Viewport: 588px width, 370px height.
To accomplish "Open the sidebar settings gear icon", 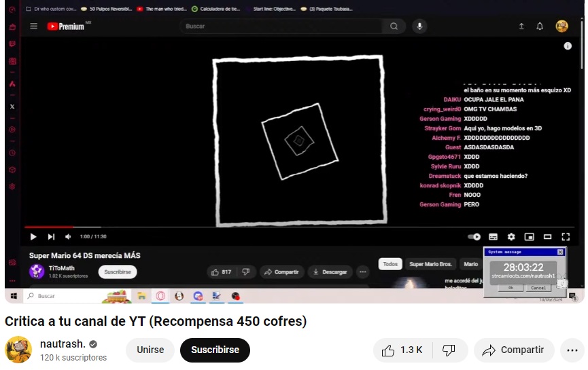I will point(12,187).
